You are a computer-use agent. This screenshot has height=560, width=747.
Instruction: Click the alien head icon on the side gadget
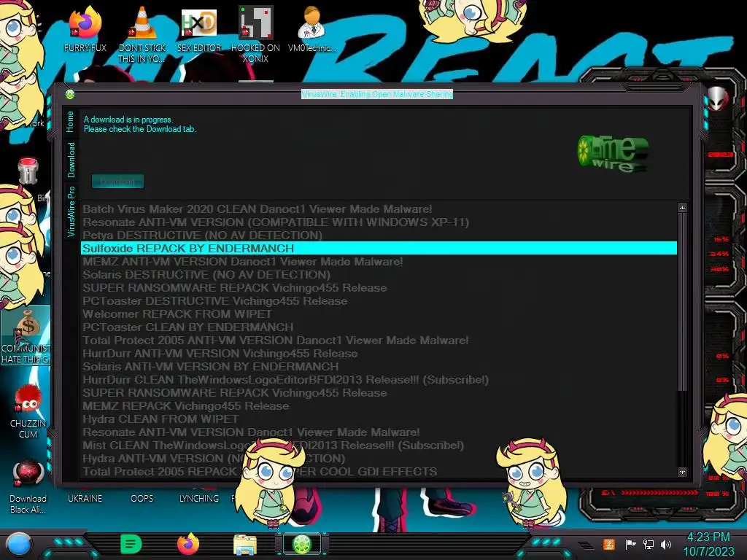pyautogui.click(x=718, y=98)
